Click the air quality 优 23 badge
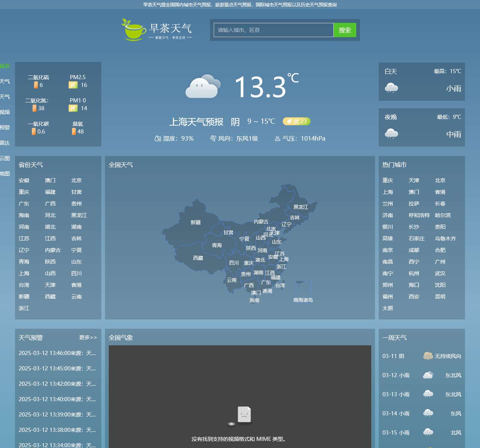Viewport: 480px width, 448px height. [x=297, y=121]
